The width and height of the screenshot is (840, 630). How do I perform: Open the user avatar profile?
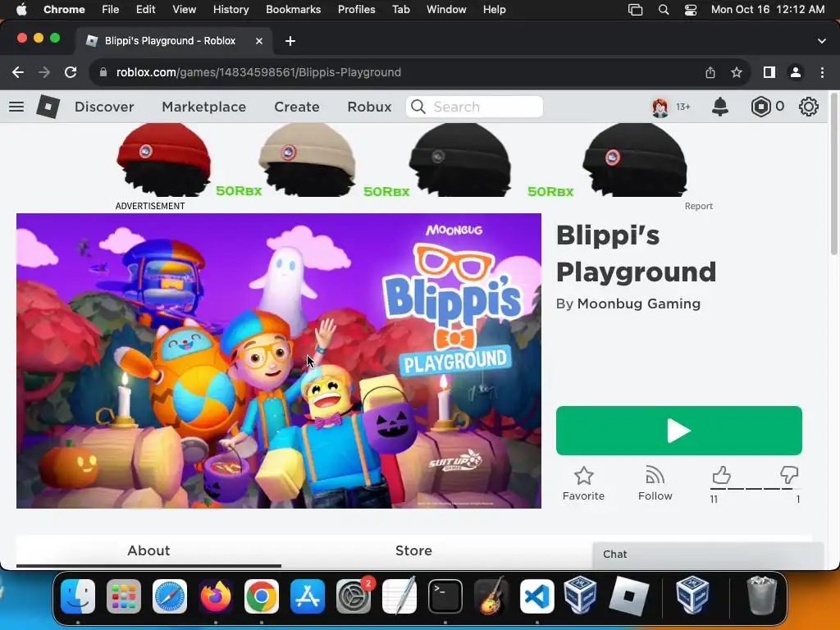(x=660, y=107)
